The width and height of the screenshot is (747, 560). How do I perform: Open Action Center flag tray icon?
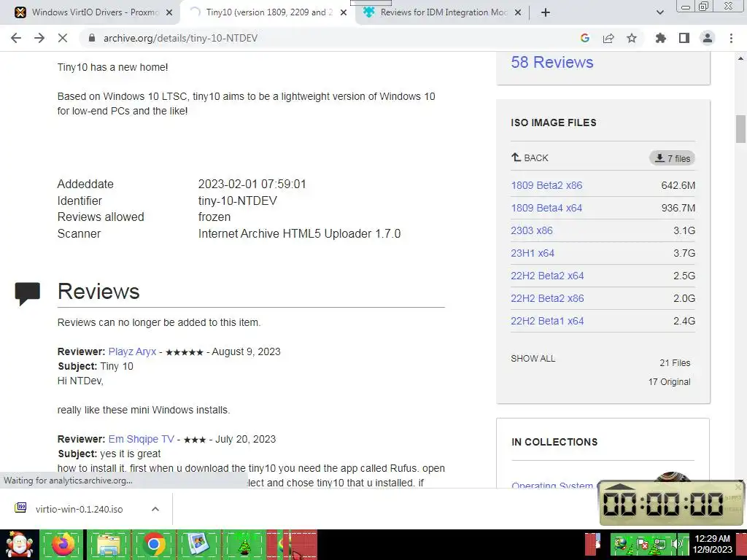click(642, 544)
